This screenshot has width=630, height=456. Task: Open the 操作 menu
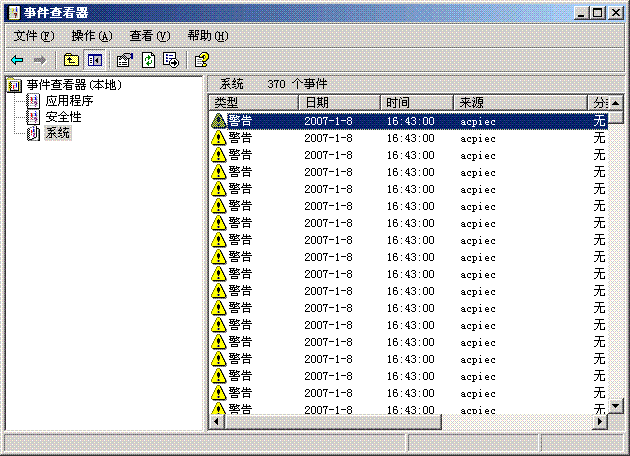91,36
